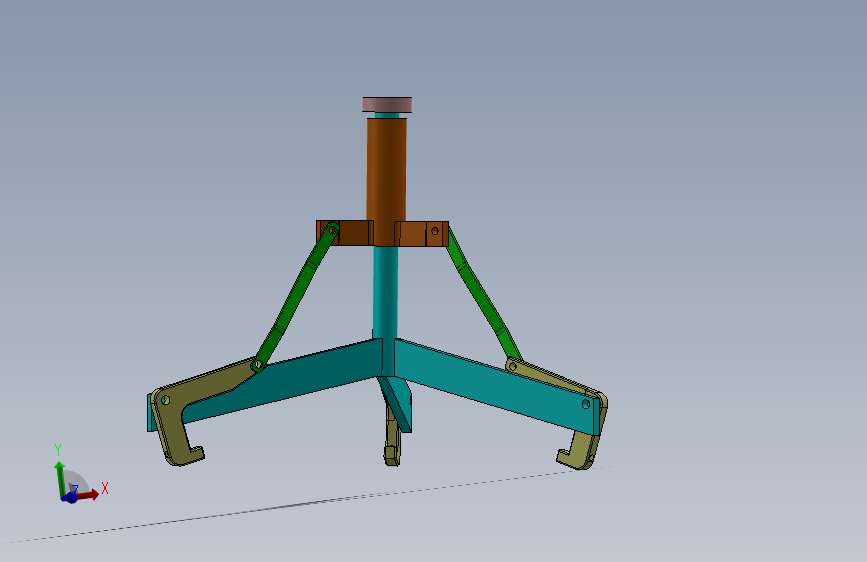Viewport: 867px width, 562px height.
Task: Click the right brown bracket block
Action: pyautogui.click(x=421, y=233)
